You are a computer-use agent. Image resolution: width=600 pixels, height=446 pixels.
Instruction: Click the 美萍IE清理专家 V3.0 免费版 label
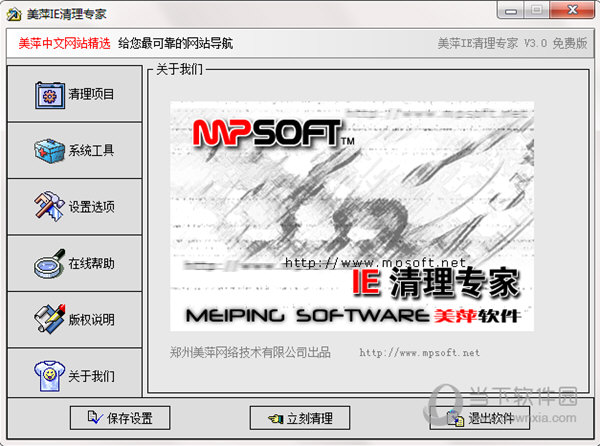512,43
